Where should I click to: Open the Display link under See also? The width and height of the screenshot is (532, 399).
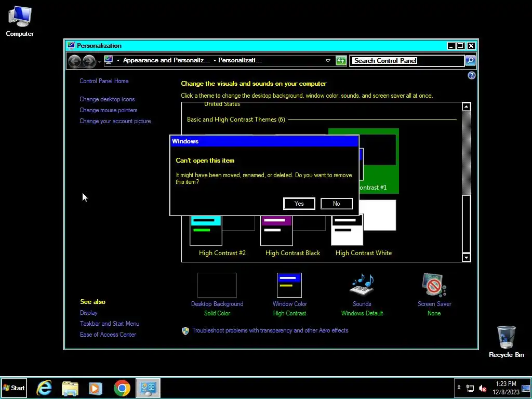click(88, 313)
